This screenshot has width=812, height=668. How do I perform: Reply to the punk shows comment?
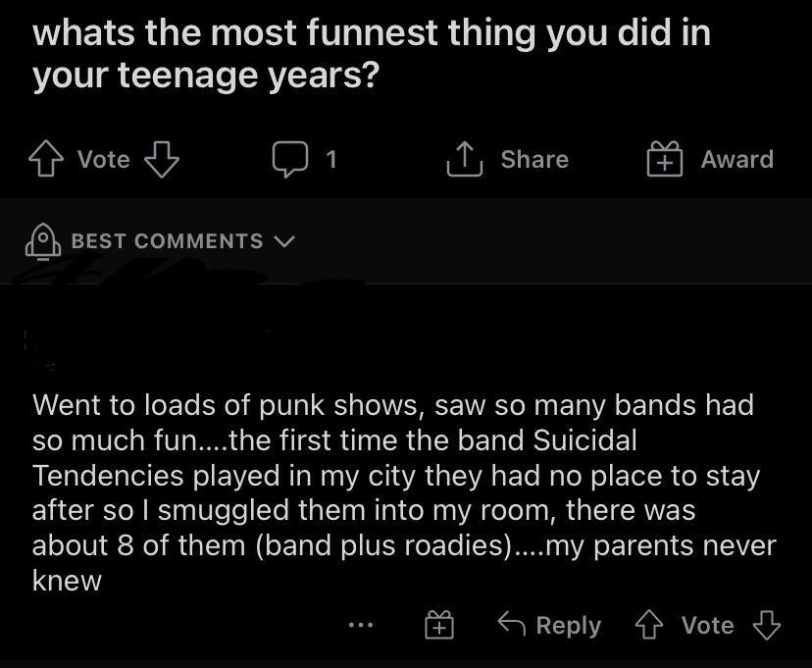[549, 625]
